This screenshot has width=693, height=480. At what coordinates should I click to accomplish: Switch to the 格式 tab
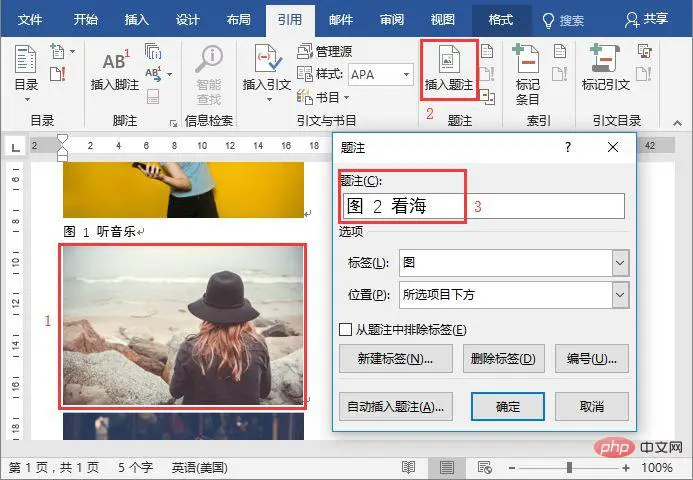coord(501,19)
